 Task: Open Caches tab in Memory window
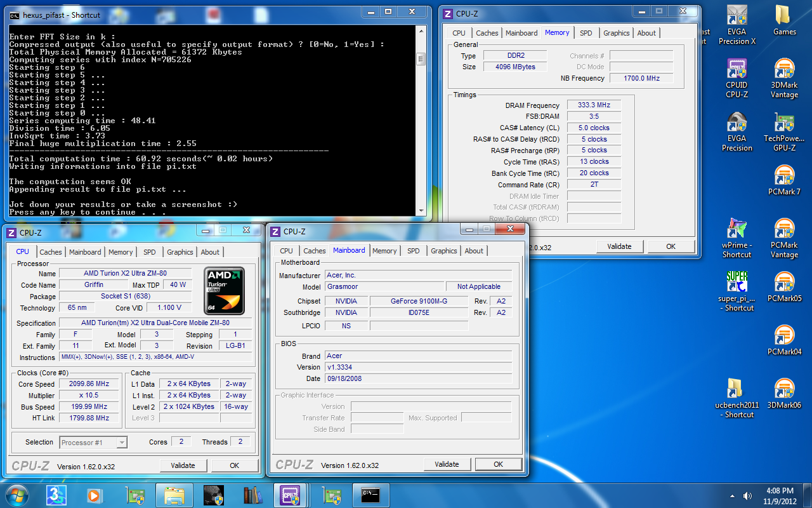point(487,33)
